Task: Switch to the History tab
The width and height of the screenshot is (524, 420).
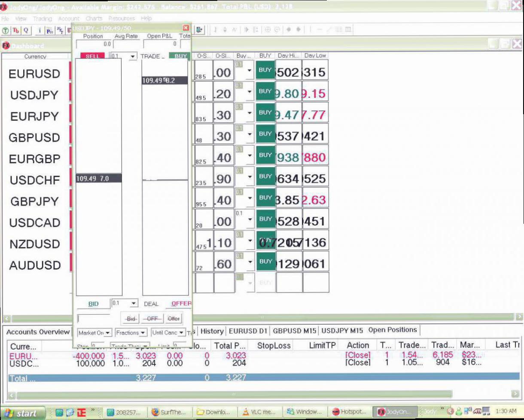Action: pos(212,331)
